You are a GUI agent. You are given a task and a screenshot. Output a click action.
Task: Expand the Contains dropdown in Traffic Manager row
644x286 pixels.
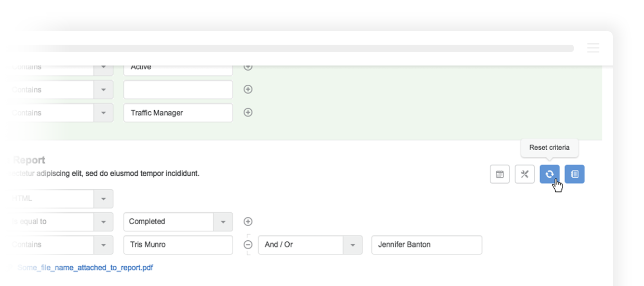[103, 113]
